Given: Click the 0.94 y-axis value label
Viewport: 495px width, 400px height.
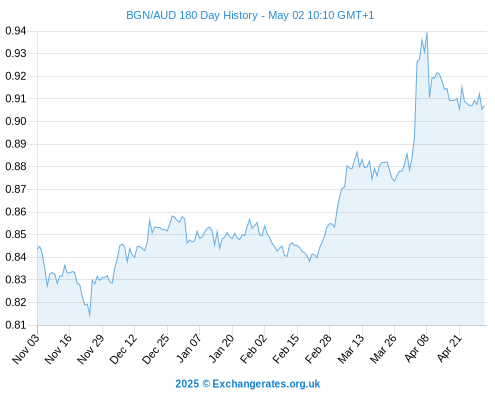Looking at the screenshot, I should click(x=16, y=31).
